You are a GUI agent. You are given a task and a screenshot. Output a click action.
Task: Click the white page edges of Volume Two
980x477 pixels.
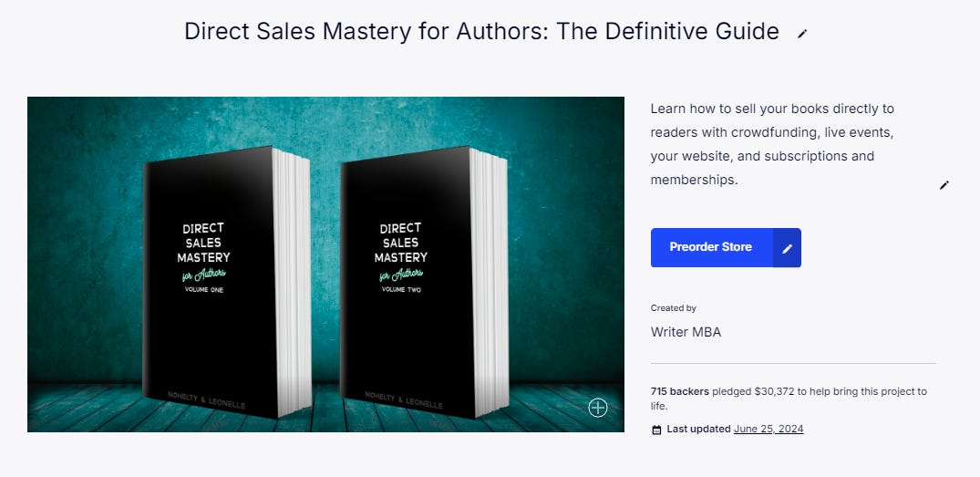click(x=490, y=281)
